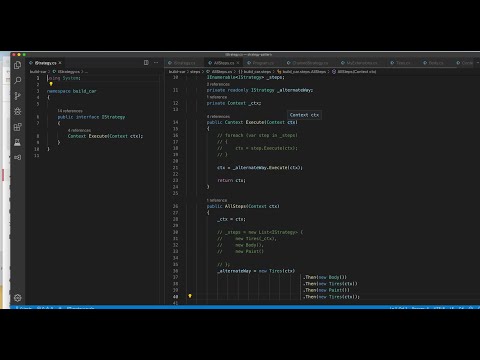Screen dimensions: 480x360
Task: Open the Run and Debug view
Action: (x=18, y=111)
